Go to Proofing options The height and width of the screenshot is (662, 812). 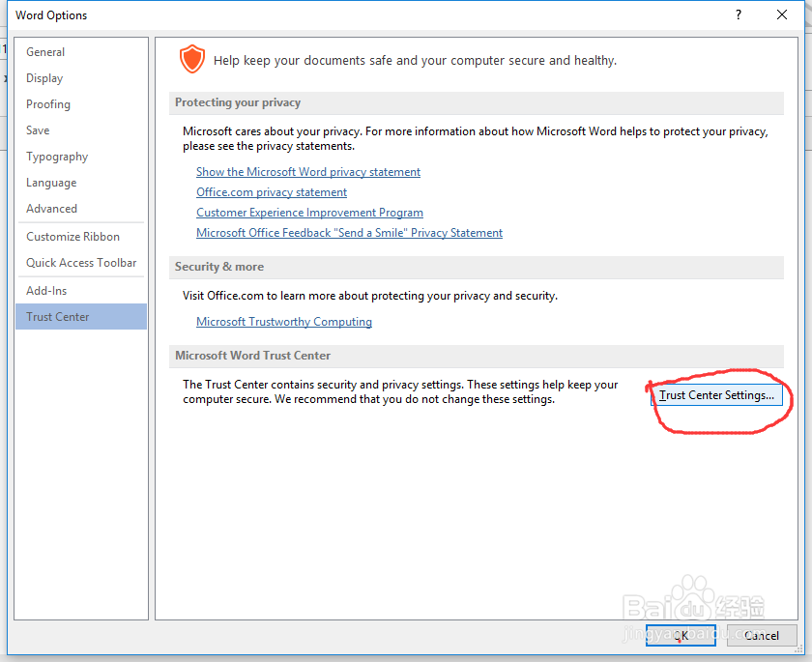click(x=81, y=104)
